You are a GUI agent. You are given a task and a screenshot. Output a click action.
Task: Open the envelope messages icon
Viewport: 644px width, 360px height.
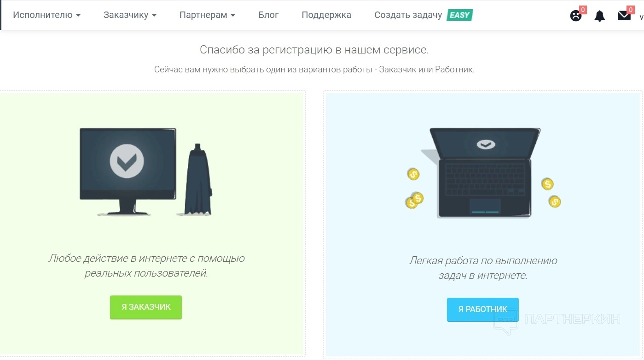[x=624, y=16]
